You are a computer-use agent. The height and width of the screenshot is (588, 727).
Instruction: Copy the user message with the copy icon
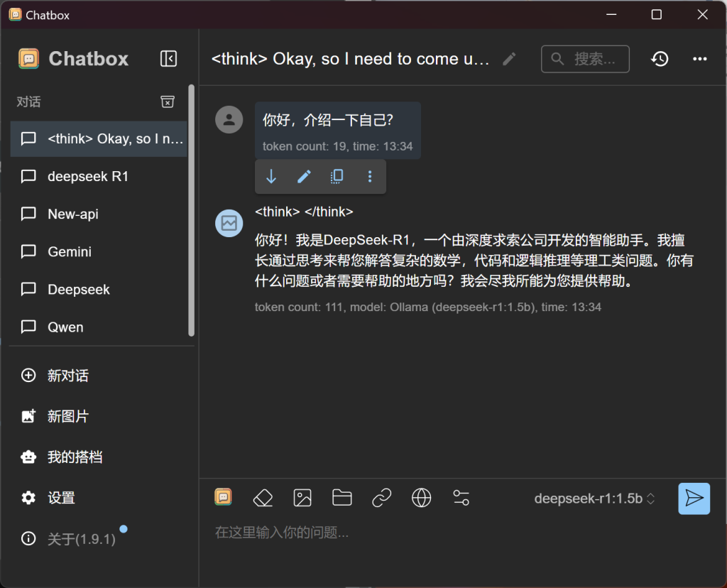pyautogui.click(x=337, y=176)
